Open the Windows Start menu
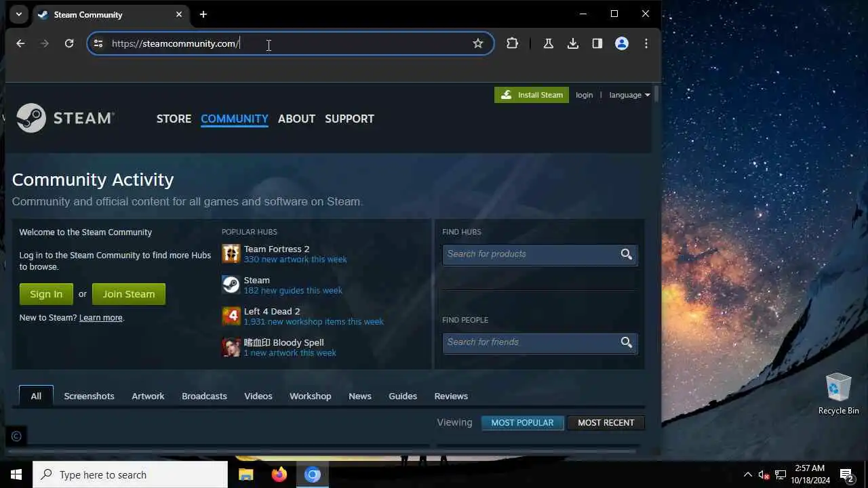The width and height of the screenshot is (868, 488). (x=16, y=474)
